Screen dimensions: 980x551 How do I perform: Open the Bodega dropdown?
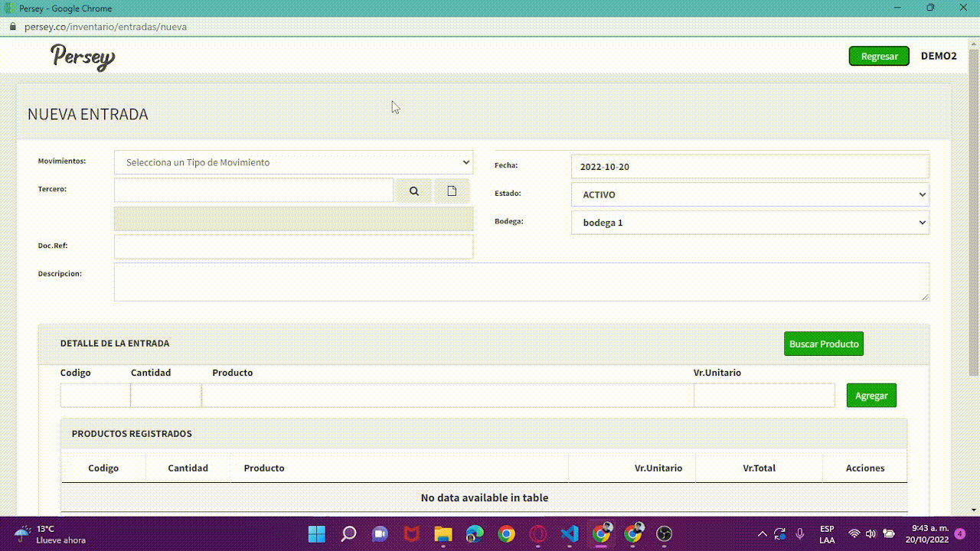point(750,223)
